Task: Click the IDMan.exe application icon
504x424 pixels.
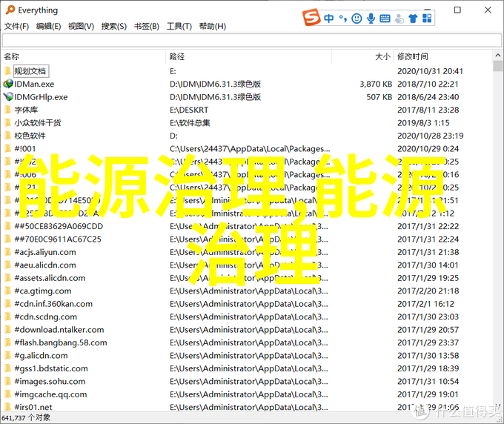Action: [x=7, y=84]
